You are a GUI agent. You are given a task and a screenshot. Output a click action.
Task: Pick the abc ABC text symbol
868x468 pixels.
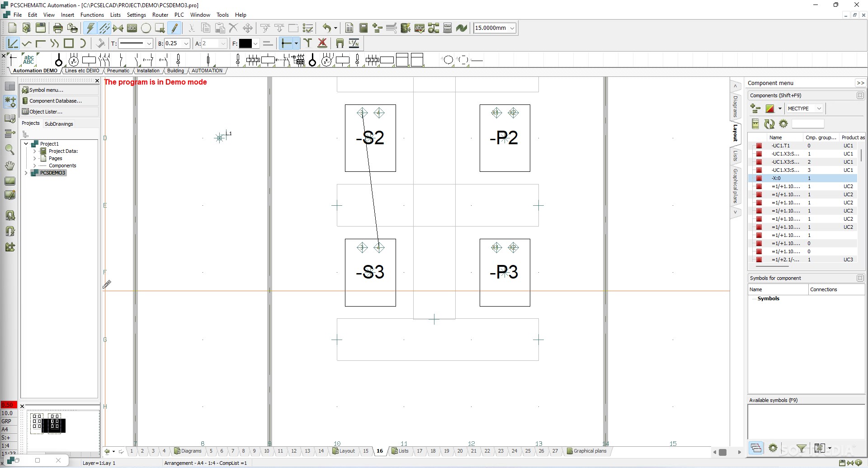29,60
